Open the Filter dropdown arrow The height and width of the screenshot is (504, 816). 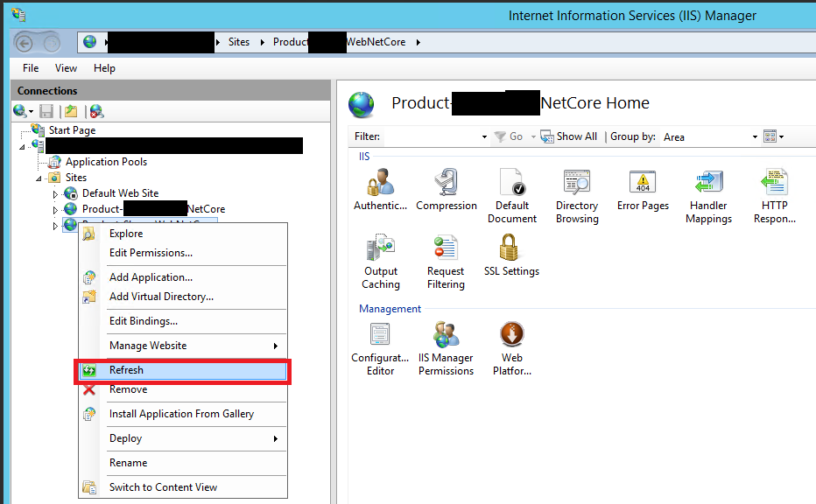[x=484, y=136]
